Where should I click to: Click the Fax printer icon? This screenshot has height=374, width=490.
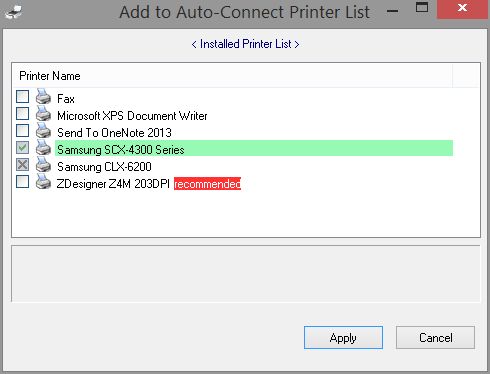pos(43,97)
